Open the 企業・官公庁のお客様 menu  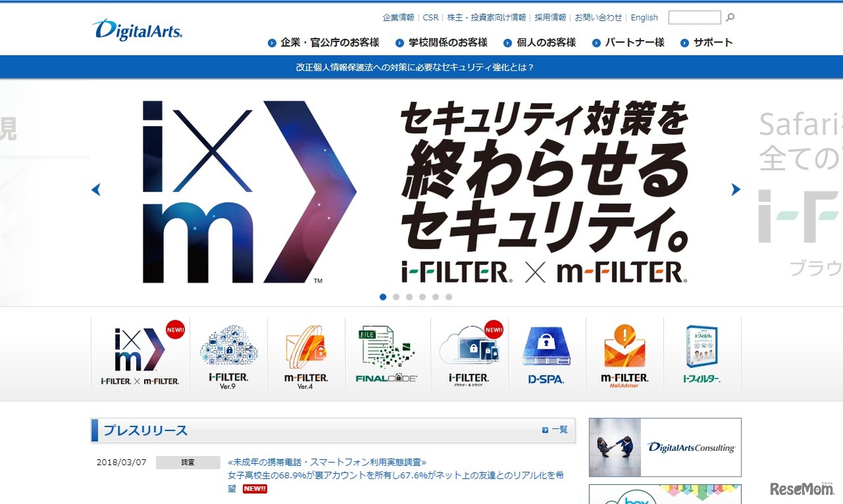324,43
